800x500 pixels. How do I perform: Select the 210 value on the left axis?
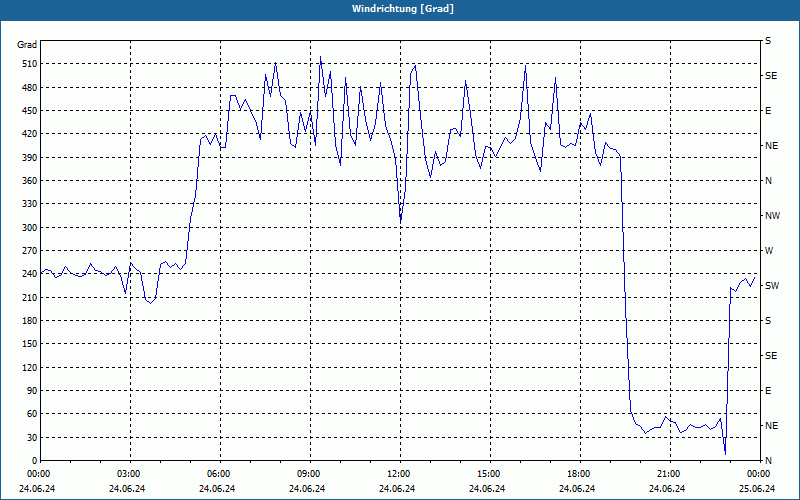[x=28, y=297]
